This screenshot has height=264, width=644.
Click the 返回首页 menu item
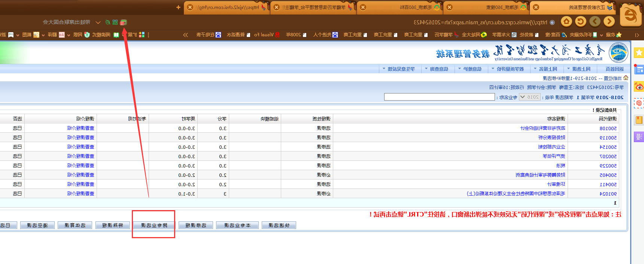click(614, 69)
